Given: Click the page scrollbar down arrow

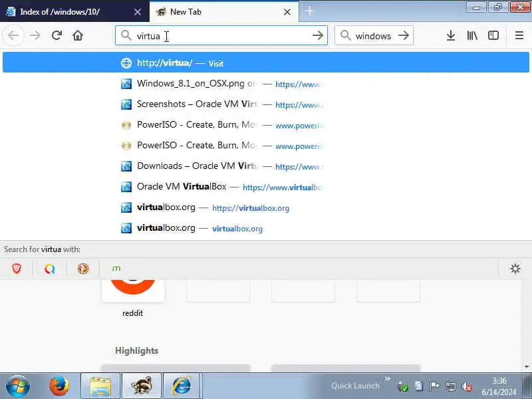Looking at the screenshot, I should tap(527, 367).
